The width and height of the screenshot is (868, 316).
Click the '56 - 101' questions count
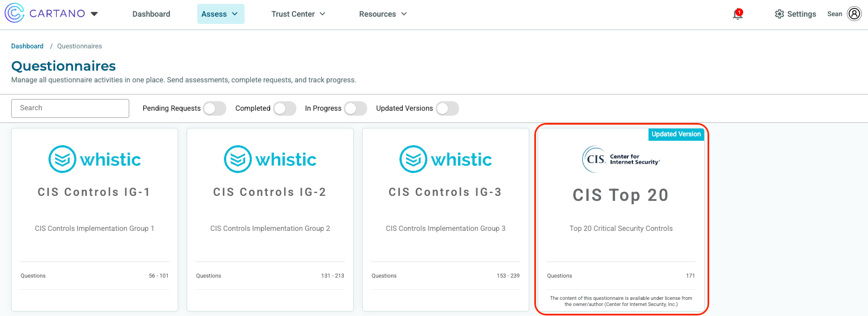[x=159, y=276]
